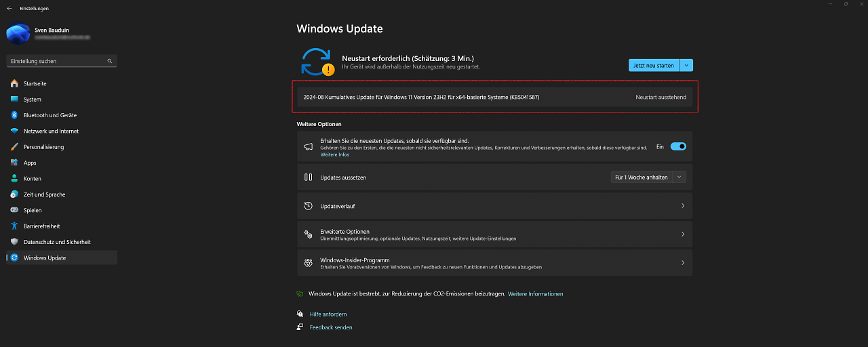Viewport: 868px width, 347px height.
Task: Select the Personalisierung label
Action: tap(43, 147)
